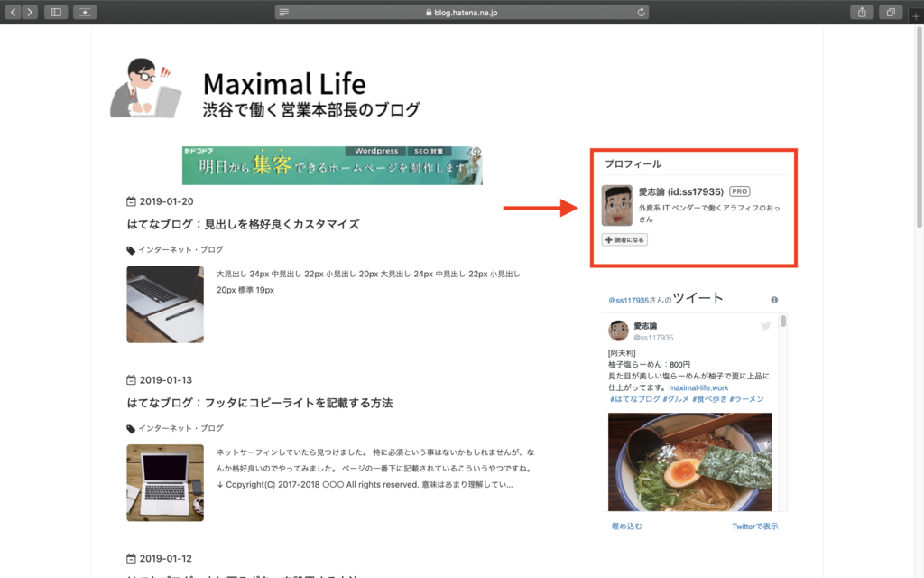Click the blog subtitle 渋谷で働く営業本部長のブログ
The image size is (924, 578).
point(311,109)
